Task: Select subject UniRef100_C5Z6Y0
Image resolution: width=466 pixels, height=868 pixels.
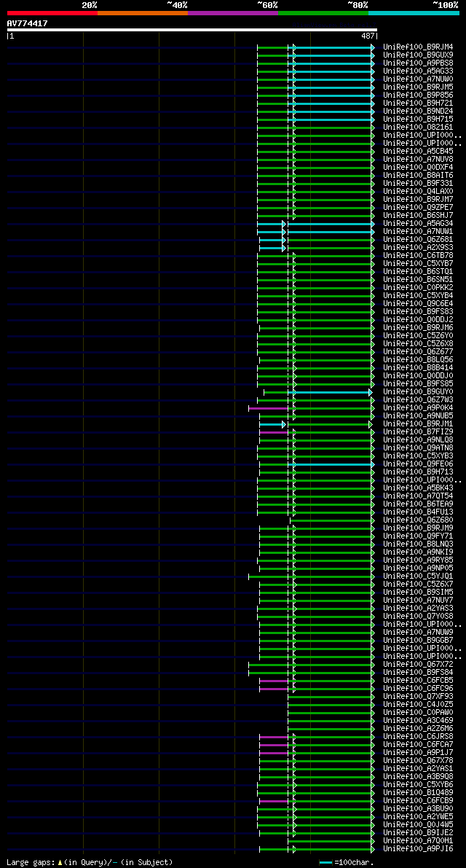Action: point(418,336)
